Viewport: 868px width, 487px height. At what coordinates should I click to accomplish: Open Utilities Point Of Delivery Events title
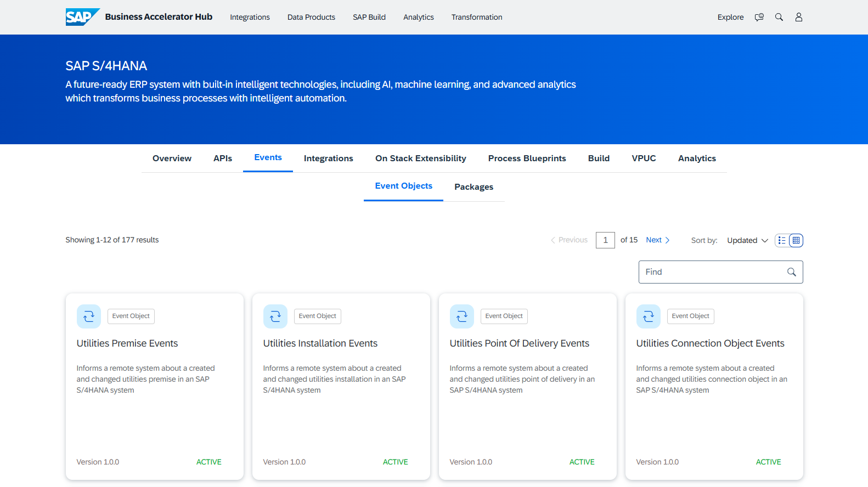point(520,343)
